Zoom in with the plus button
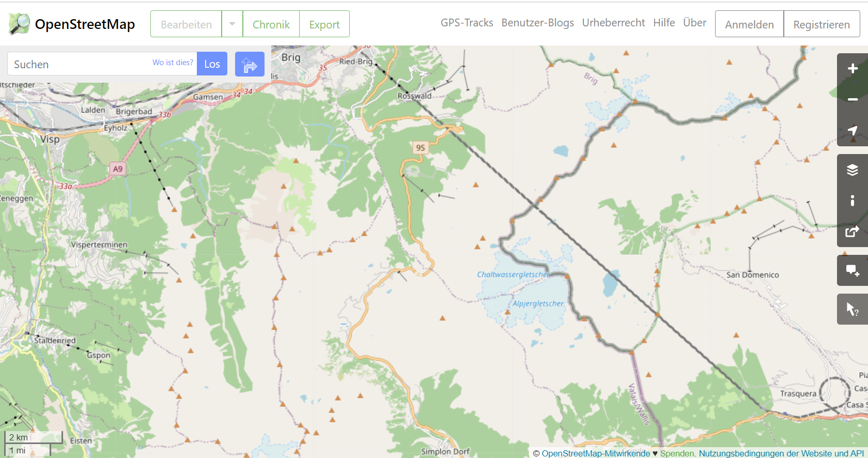868x458 pixels. click(x=853, y=69)
